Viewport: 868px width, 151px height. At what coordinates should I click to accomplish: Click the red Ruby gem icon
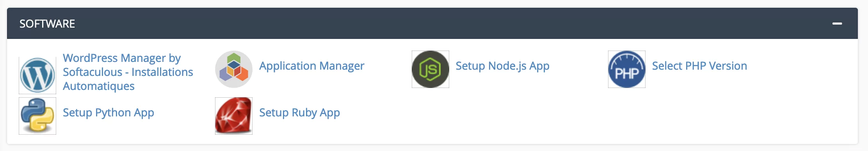234,116
